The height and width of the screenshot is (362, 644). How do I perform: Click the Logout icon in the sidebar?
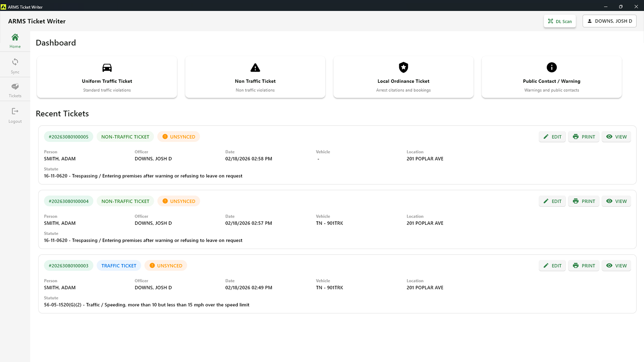click(x=15, y=112)
